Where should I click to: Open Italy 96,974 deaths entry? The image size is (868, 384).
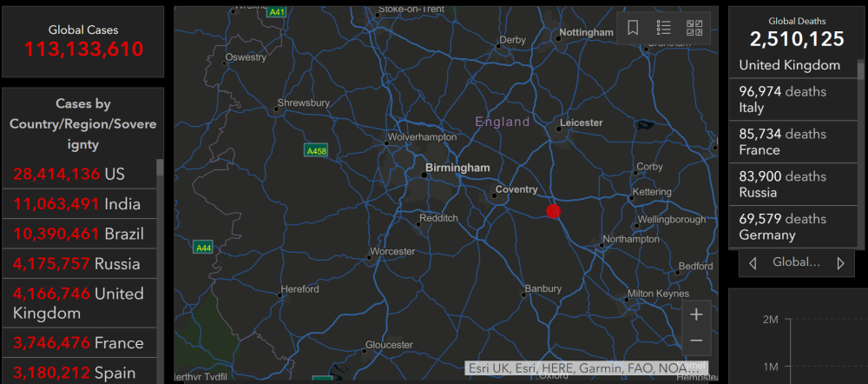[792, 99]
